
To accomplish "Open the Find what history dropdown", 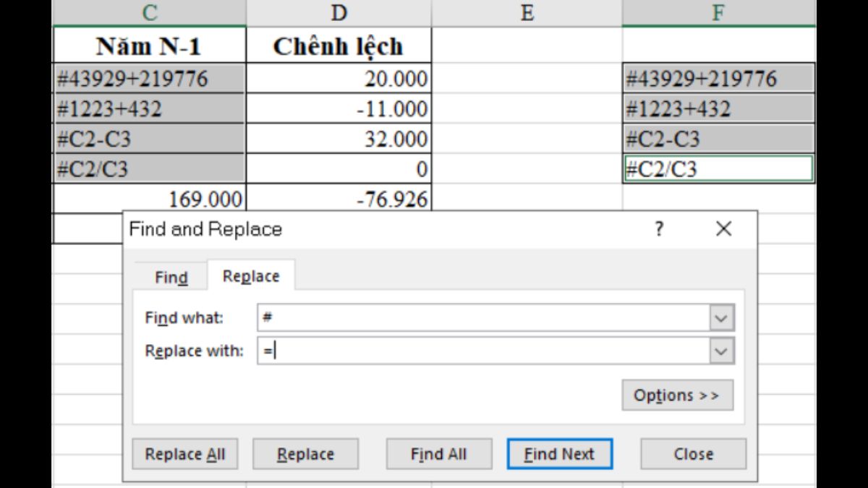I will click(720, 317).
